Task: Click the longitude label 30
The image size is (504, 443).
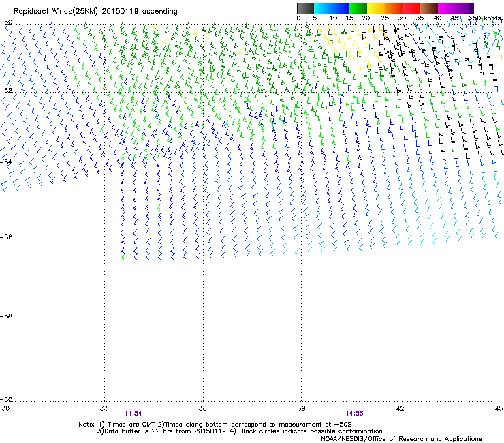Action: 5,408
